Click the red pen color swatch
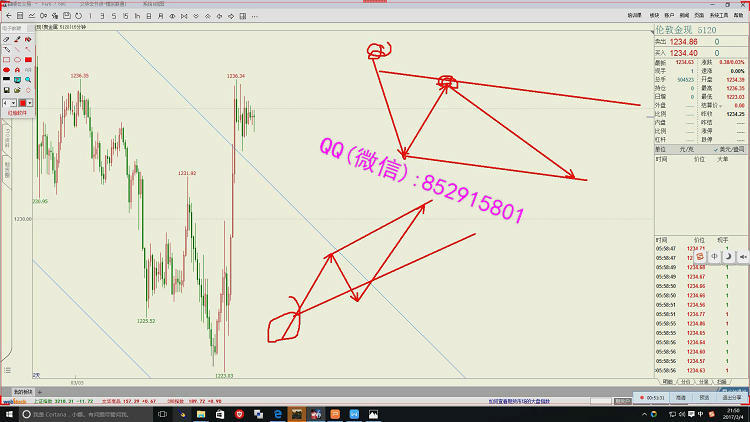The width and height of the screenshot is (750, 422). [x=23, y=103]
